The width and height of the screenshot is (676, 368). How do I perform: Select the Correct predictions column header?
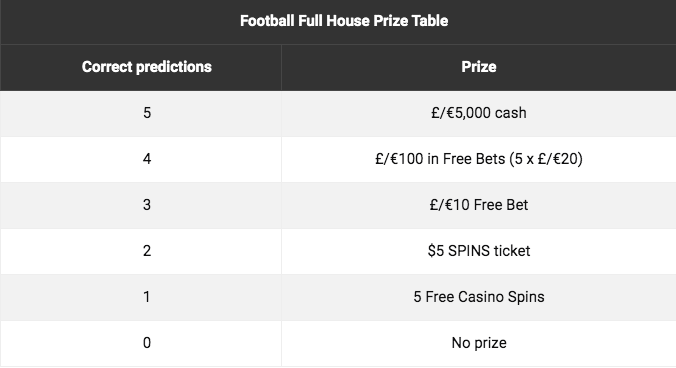pyautogui.click(x=147, y=67)
